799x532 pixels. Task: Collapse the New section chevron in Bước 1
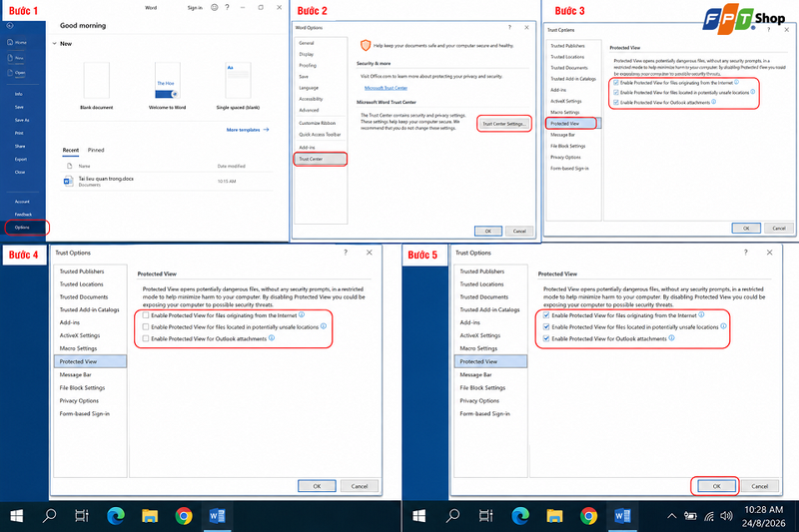(x=55, y=44)
